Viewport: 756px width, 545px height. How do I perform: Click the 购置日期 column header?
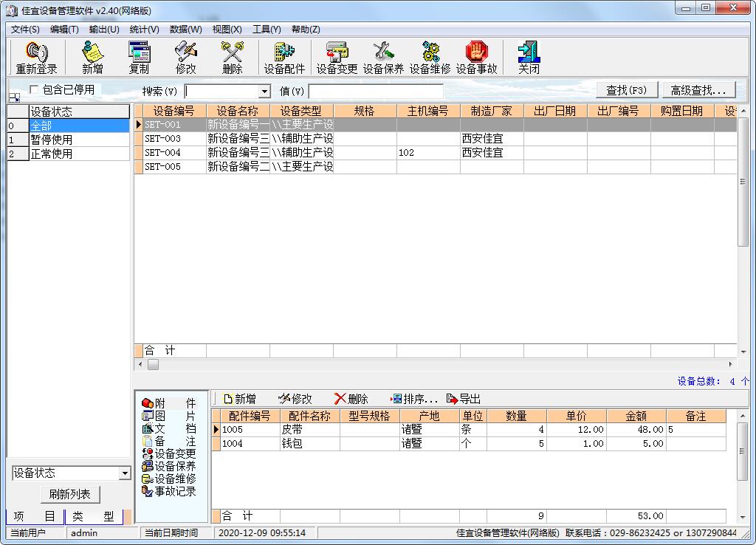tap(681, 111)
